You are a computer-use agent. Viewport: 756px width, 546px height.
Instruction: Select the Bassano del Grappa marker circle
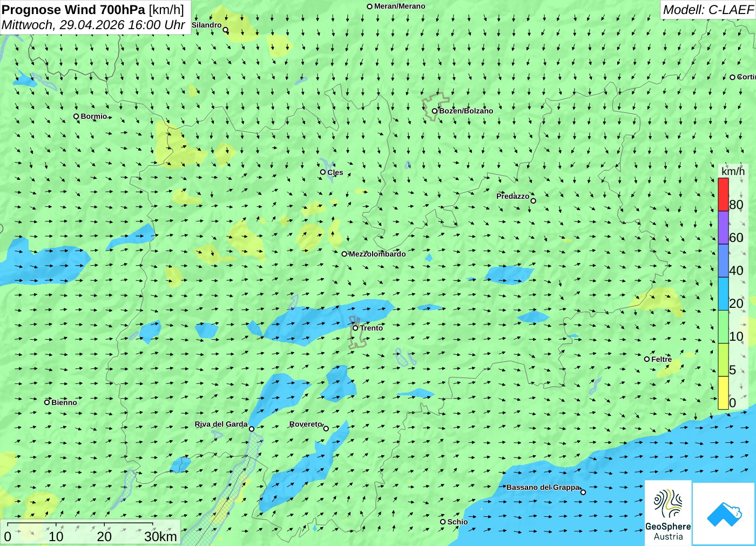click(x=583, y=492)
